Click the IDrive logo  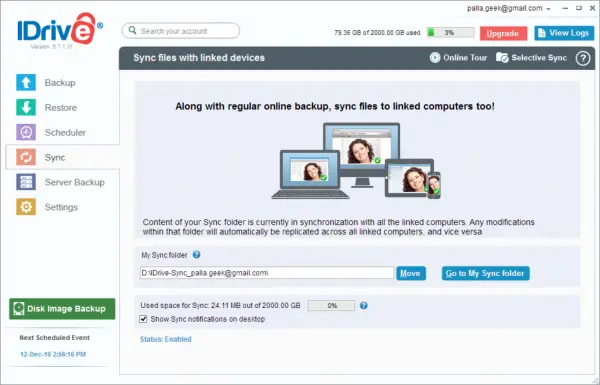pyautogui.click(x=59, y=30)
